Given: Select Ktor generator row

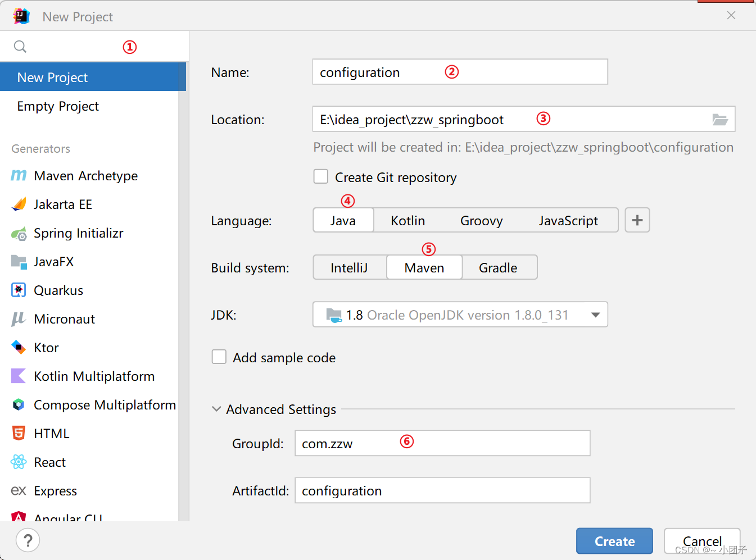Looking at the screenshot, I should 89,348.
